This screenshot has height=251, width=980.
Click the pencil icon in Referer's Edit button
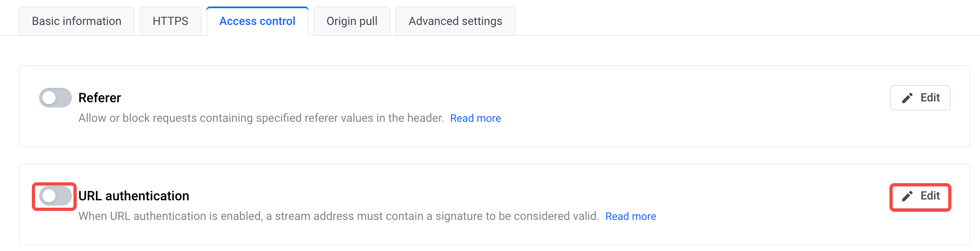click(907, 98)
